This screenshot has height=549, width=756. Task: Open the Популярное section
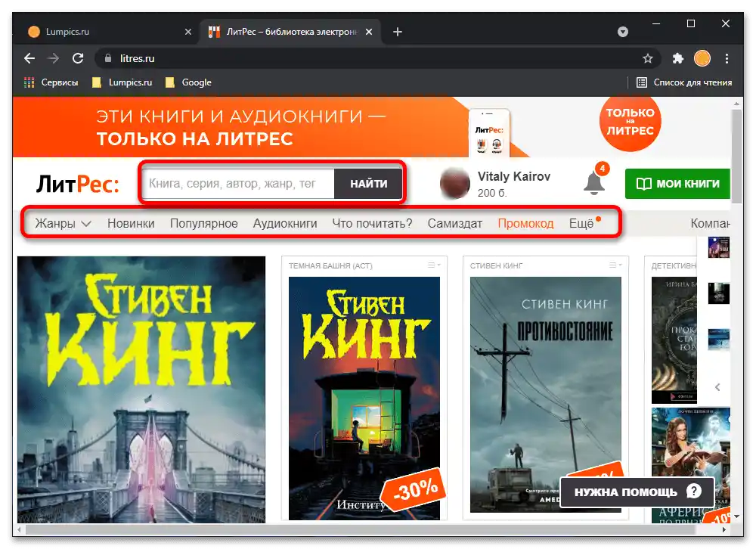pyautogui.click(x=203, y=223)
